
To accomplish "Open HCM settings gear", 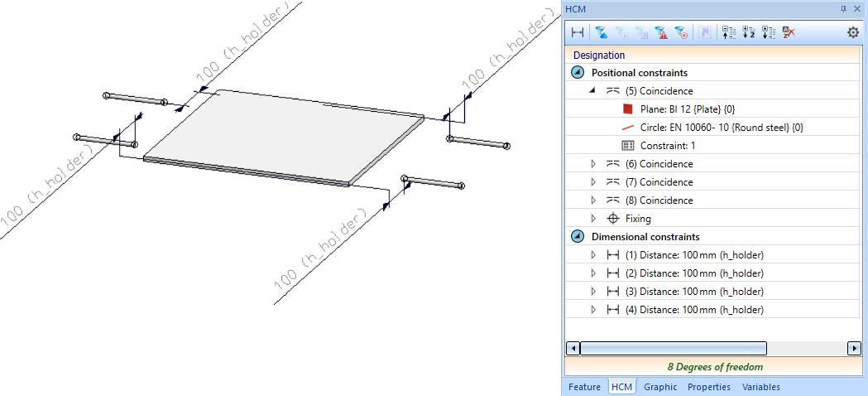I will click(853, 32).
